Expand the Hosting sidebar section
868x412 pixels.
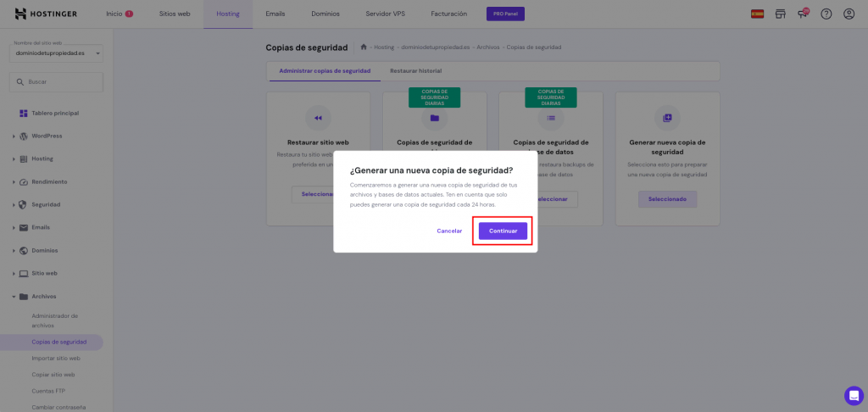[x=14, y=159]
